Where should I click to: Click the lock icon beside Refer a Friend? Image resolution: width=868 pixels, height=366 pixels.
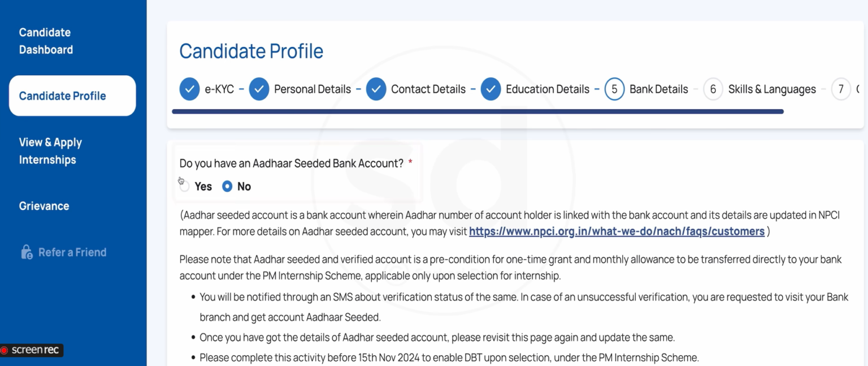point(27,252)
